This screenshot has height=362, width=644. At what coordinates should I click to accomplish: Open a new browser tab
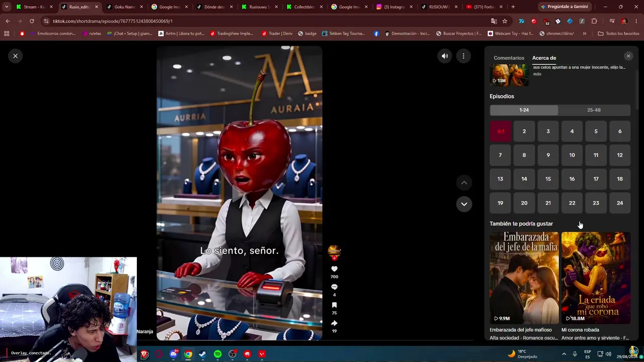(513, 7)
